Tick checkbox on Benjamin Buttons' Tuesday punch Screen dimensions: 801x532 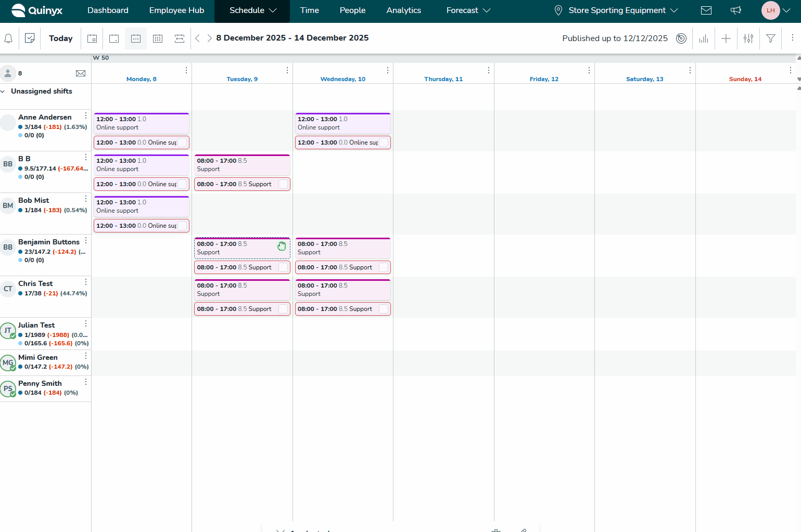click(283, 267)
